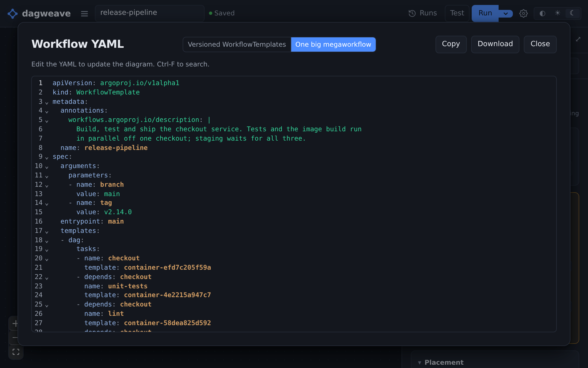Click line number 13 in gutter
The width and height of the screenshot is (588, 368).
(x=39, y=194)
